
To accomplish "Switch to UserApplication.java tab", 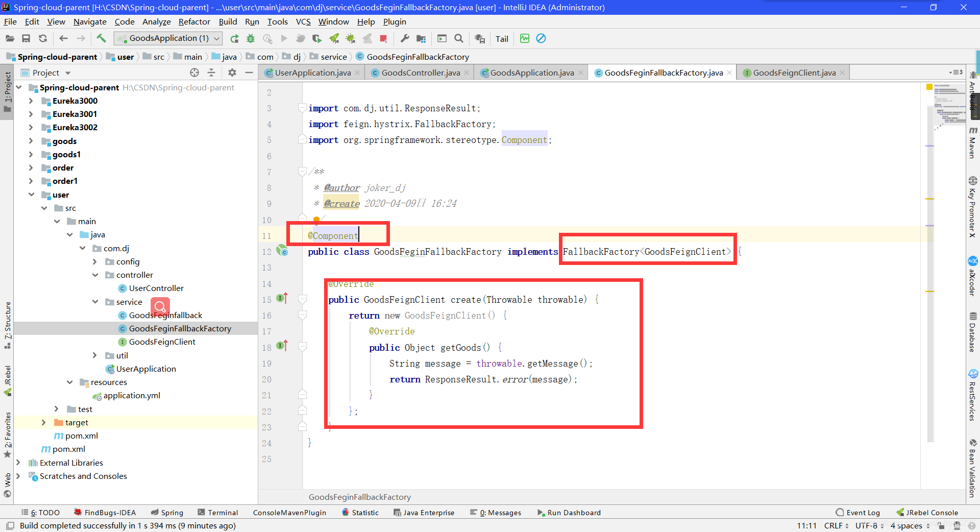I will click(x=312, y=72).
